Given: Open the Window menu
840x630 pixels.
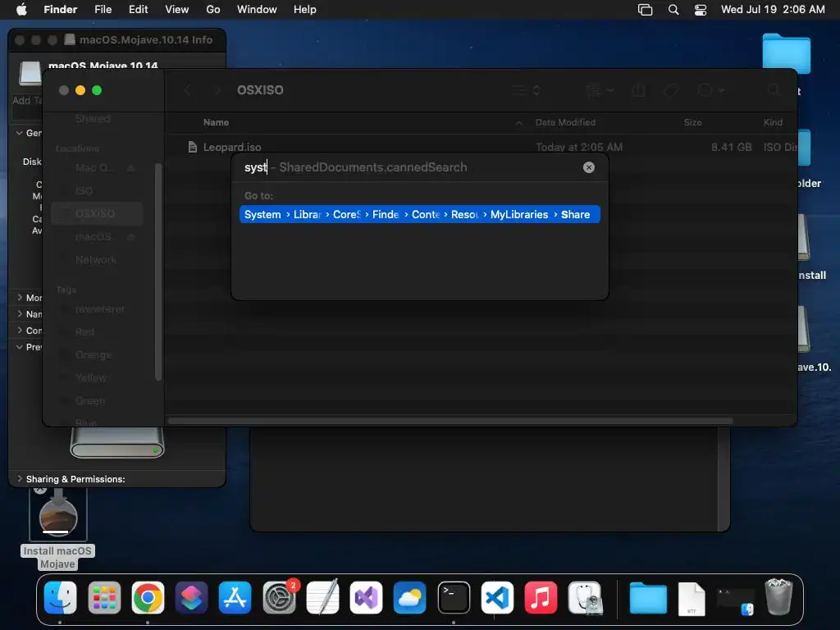Looking at the screenshot, I should coord(257,9).
